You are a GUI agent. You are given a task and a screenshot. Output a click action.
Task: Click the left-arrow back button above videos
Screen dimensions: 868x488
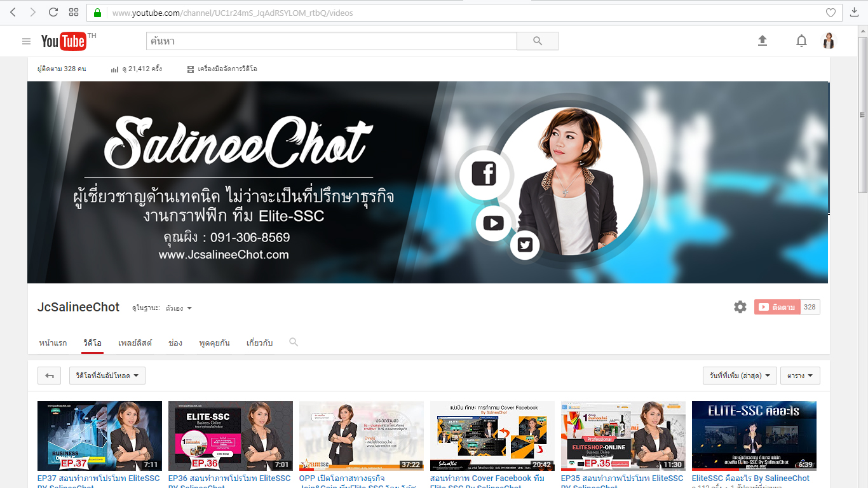click(x=50, y=376)
